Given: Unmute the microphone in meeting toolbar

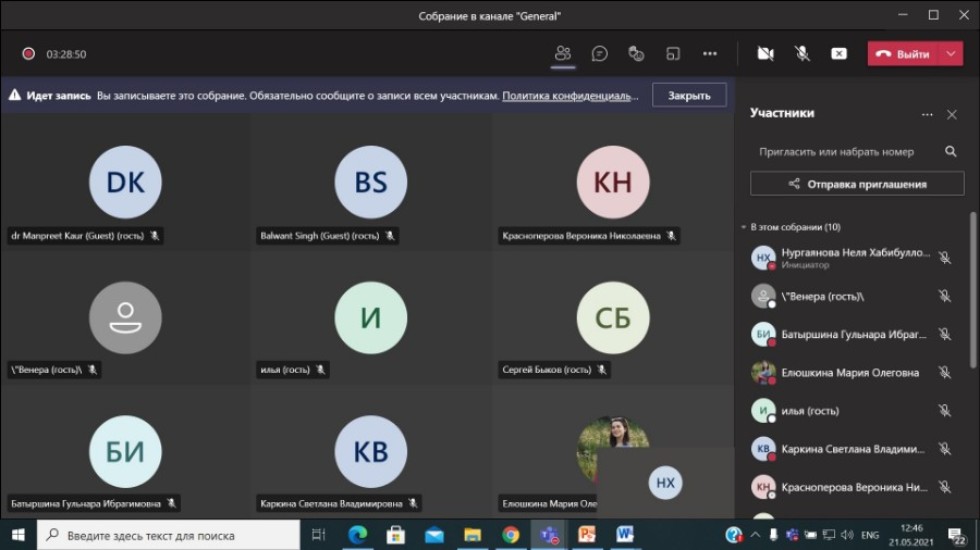Looking at the screenshot, I should pyautogui.click(x=802, y=54).
